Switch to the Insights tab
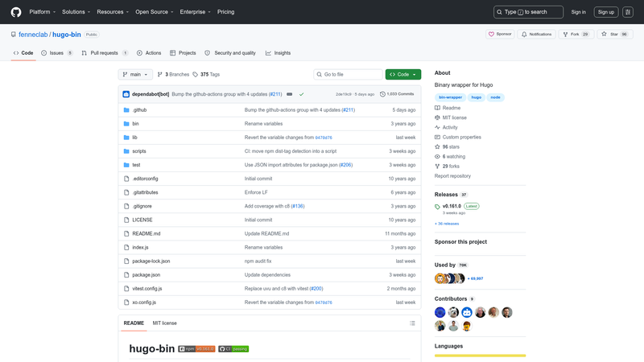 (278, 53)
